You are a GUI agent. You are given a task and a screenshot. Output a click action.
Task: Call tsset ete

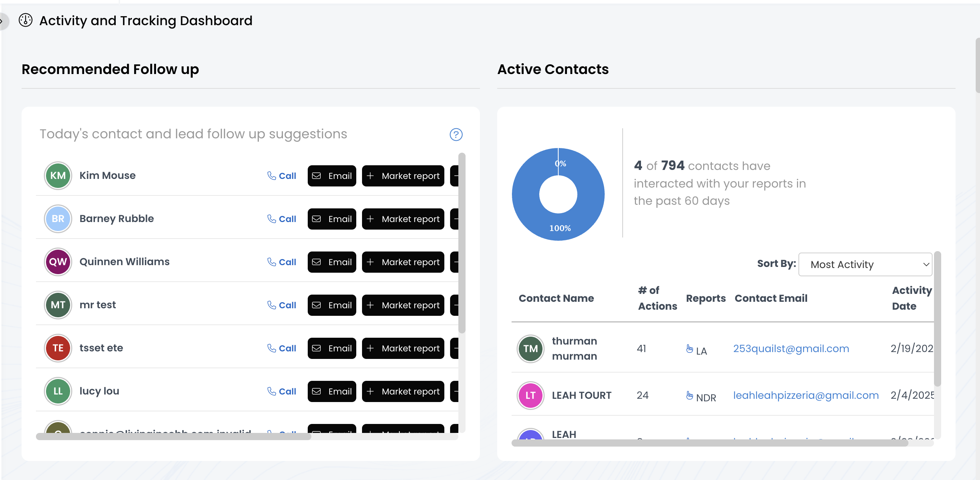tap(281, 348)
